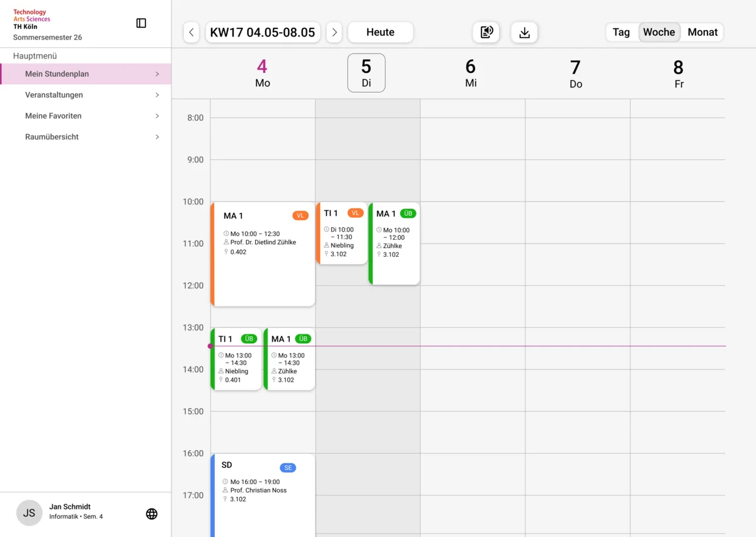Expand Meine Favoriten chevron

[157, 116]
